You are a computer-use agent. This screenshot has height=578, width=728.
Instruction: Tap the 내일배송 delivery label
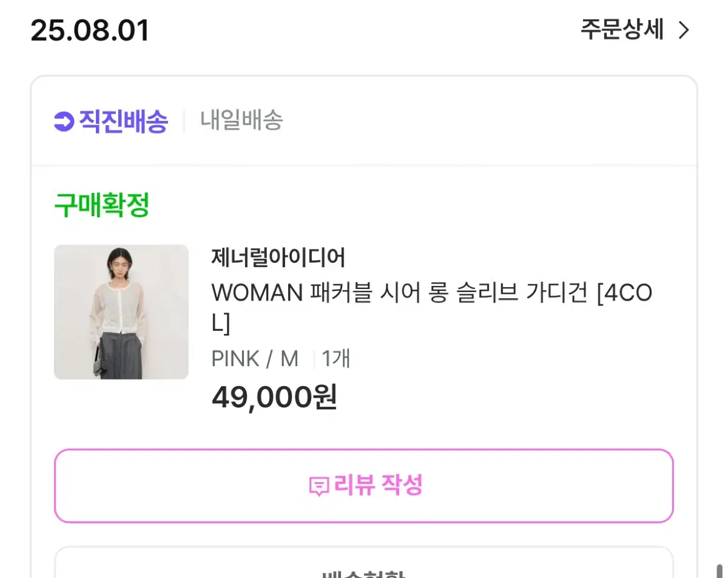click(241, 120)
